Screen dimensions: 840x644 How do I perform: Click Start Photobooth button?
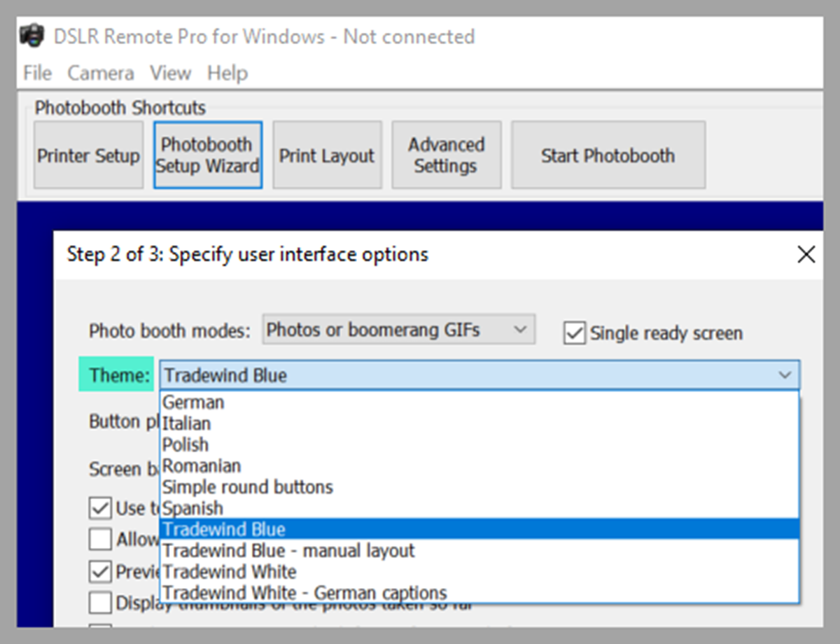click(608, 155)
